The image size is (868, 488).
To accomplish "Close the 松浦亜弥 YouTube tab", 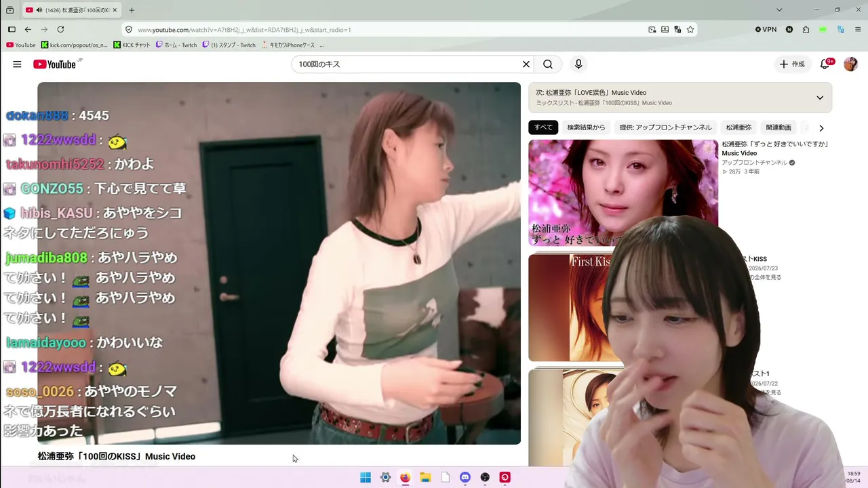I will tap(114, 10).
